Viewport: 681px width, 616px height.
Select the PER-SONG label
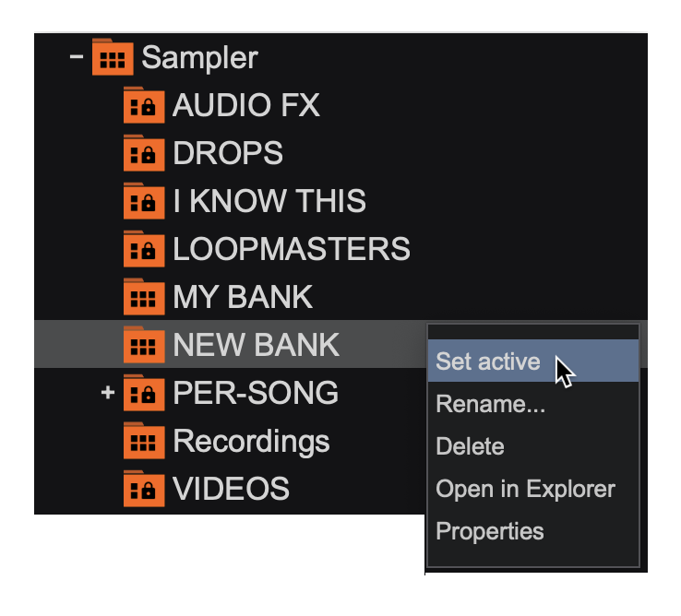tap(256, 394)
